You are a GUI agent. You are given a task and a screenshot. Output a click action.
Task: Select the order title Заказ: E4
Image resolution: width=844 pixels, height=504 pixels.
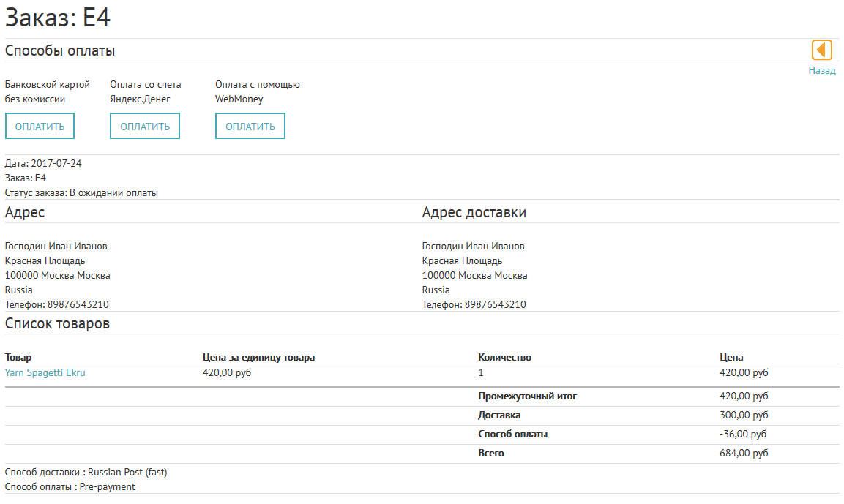[58, 18]
